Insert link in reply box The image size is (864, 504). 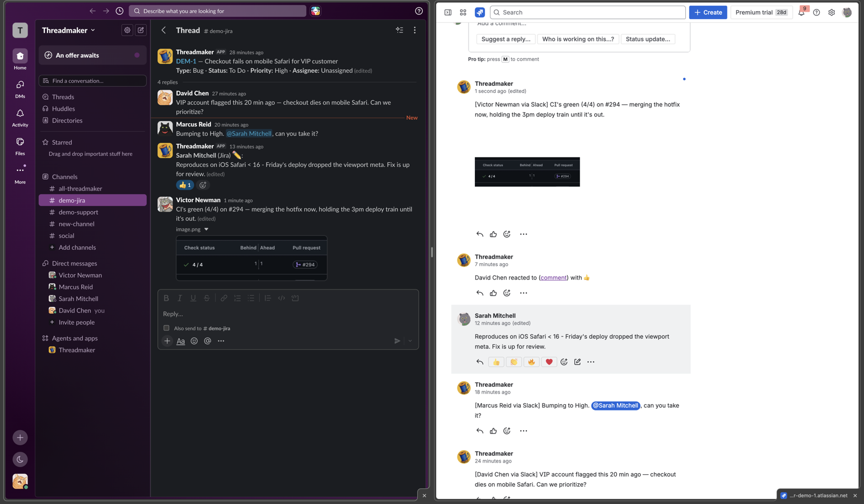(224, 298)
